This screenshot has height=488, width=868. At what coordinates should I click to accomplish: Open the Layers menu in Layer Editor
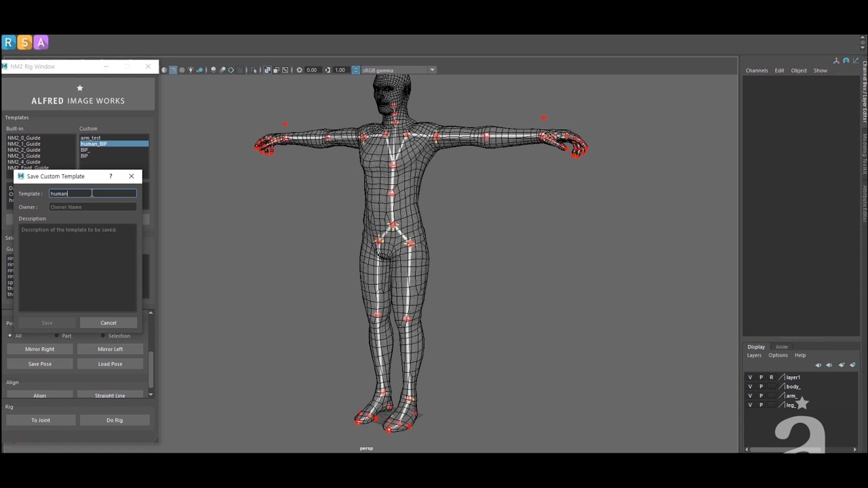(x=754, y=355)
